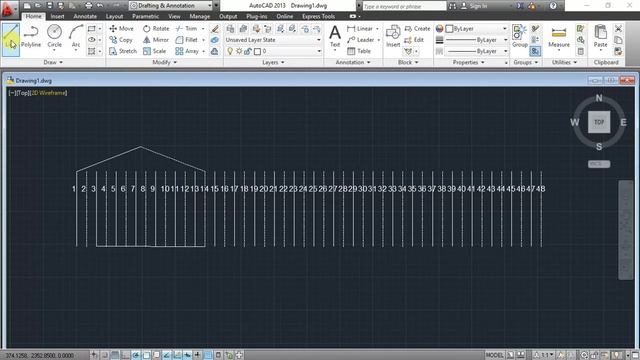Image resolution: width=640 pixels, height=360 pixels.
Task: Expand the Modify panel
Action: (164, 62)
